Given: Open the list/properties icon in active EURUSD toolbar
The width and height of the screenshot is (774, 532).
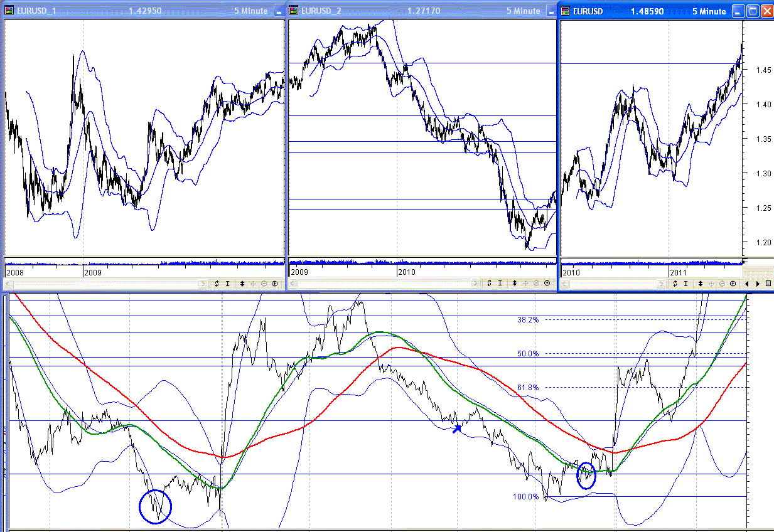Looking at the screenshot, I should pos(768,284).
